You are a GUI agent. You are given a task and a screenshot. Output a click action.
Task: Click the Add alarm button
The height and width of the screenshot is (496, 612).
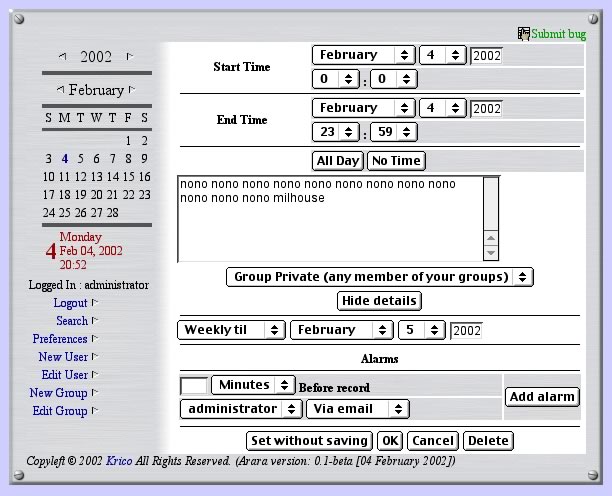click(x=542, y=397)
